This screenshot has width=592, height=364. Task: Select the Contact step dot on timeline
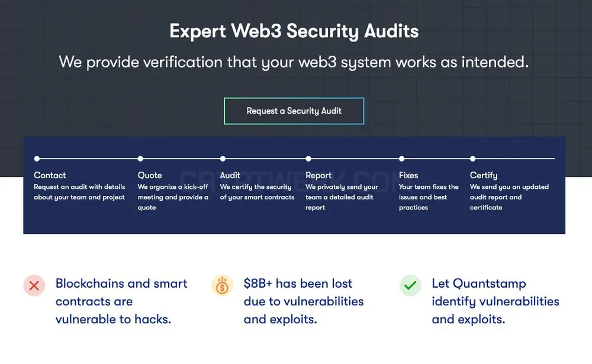[x=37, y=159]
